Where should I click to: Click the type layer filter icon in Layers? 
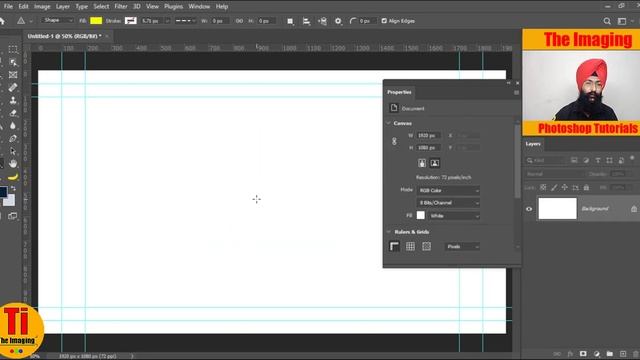[x=598, y=160]
